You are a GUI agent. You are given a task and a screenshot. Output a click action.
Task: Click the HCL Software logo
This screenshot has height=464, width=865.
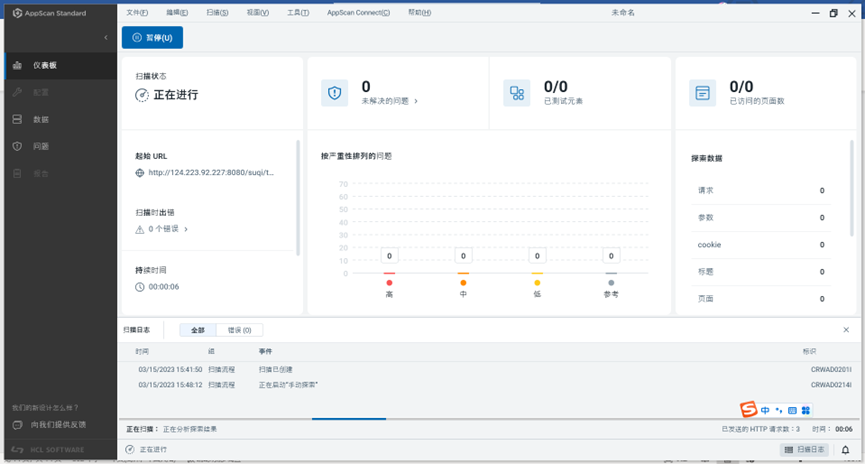48,450
